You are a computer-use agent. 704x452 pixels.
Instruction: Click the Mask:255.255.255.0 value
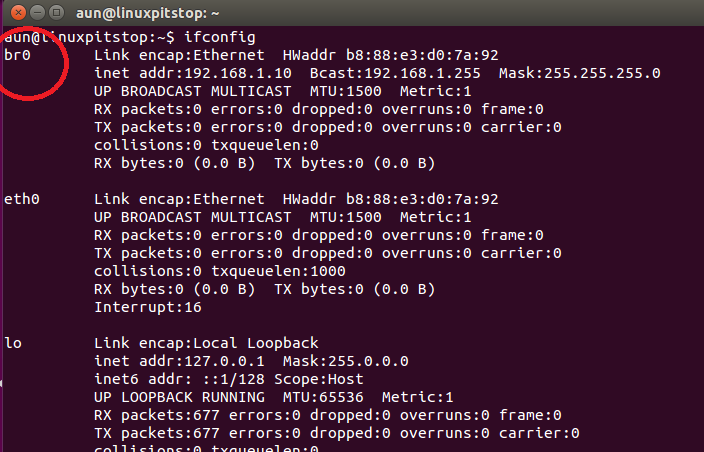pyautogui.click(x=580, y=73)
